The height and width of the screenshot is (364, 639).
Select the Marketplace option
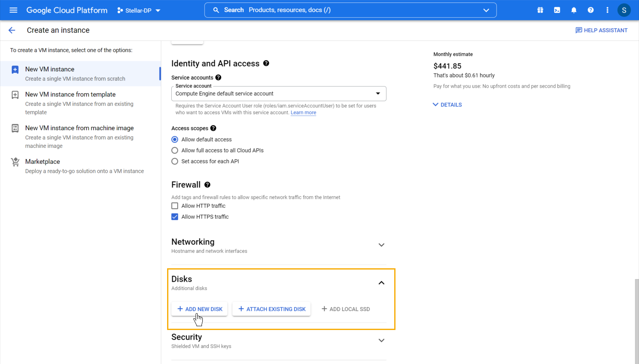[42, 162]
